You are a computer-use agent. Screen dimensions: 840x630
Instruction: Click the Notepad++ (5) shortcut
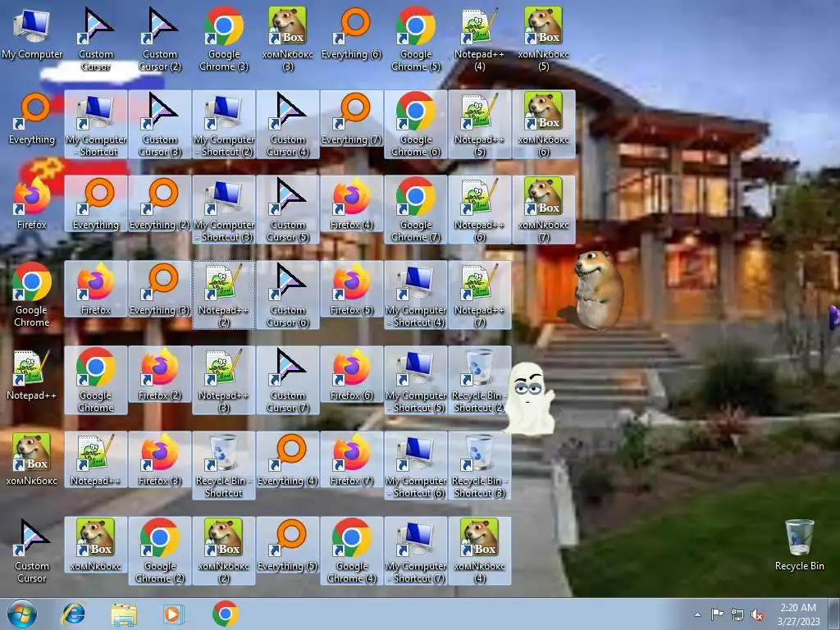click(x=479, y=125)
